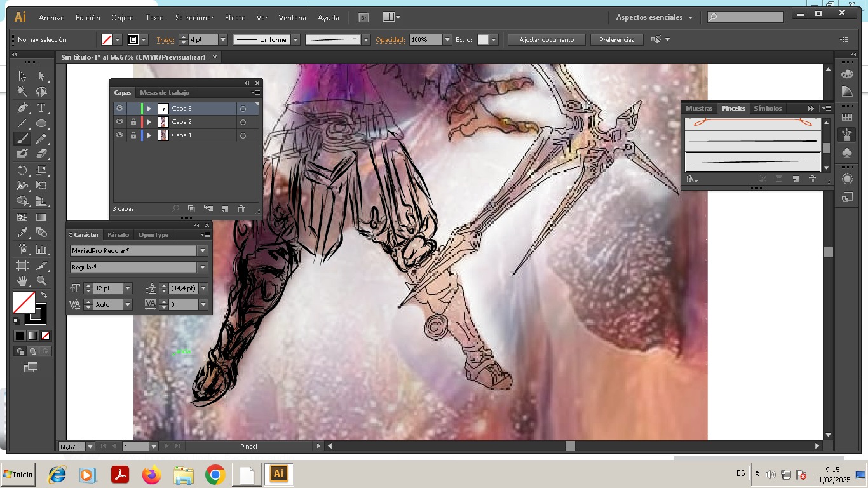Select the Rotate tool
This screenshot has height=488, width=868.
point(22,170)
